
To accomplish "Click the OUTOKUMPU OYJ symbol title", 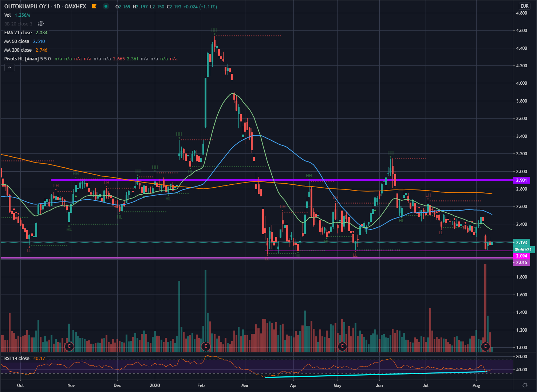I will point(27,7).
